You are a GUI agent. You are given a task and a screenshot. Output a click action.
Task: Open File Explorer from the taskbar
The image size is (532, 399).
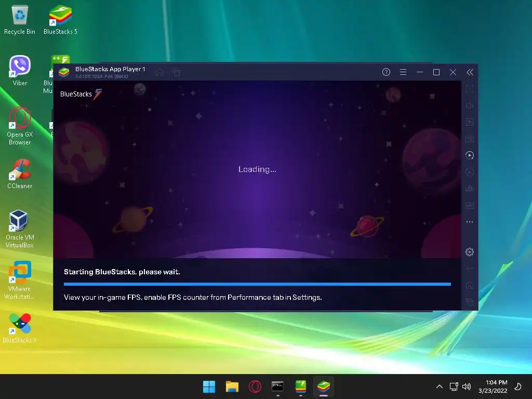pyautogui.click(x=232, y=387)
